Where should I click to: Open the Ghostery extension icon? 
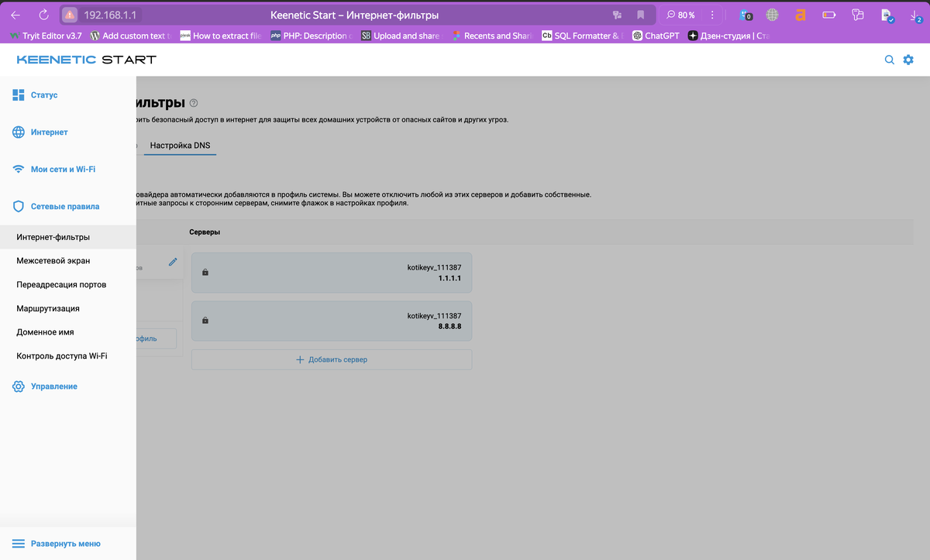click(746, 15)
